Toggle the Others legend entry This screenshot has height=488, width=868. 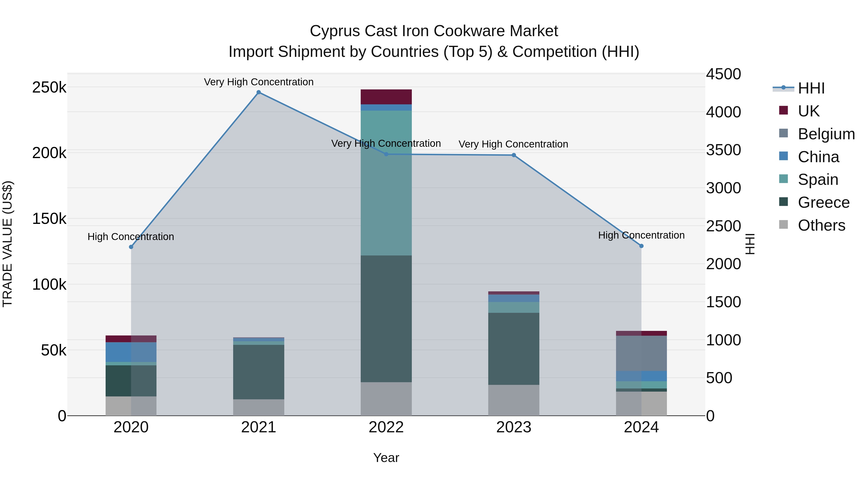pyautogui.click(x=812, y=225)
